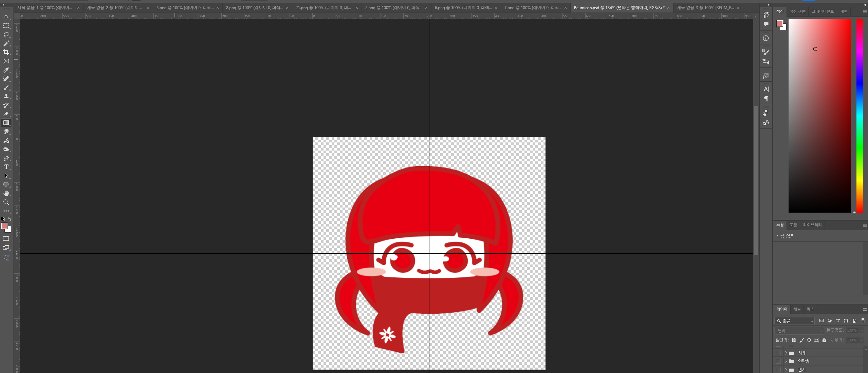
Task: Filter layers by type layers icon
Action: tap(838, 321)
